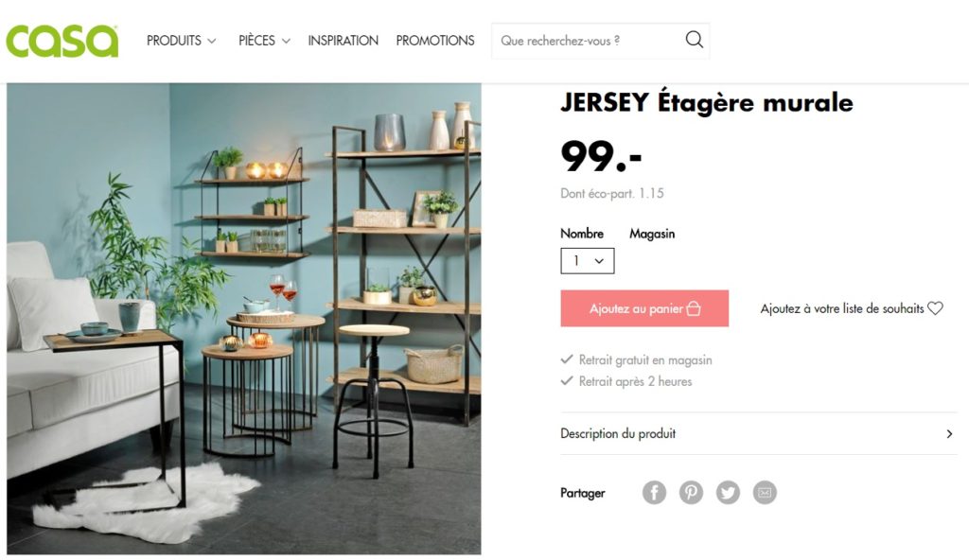Share product on Pinterest
The height and width of the screenshot is (560, 969).
(691, 493)
